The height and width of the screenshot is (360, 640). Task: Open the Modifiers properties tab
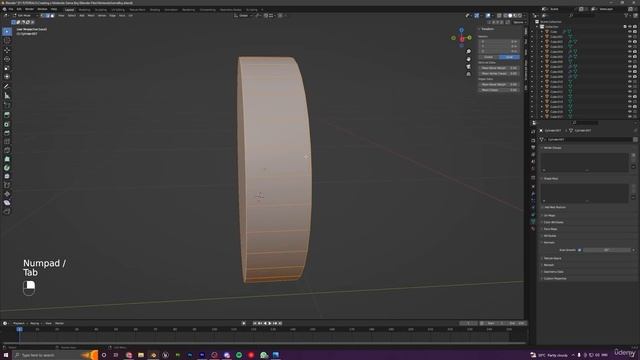[533, 194]
